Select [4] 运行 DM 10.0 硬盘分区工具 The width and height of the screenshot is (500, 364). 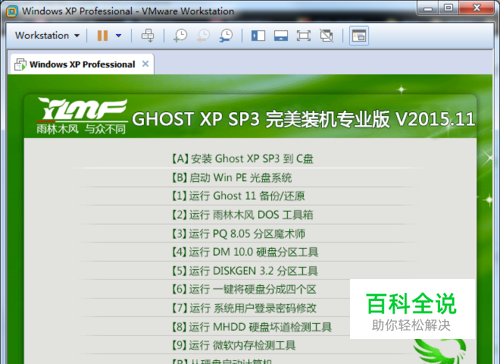tap(245, 252)
